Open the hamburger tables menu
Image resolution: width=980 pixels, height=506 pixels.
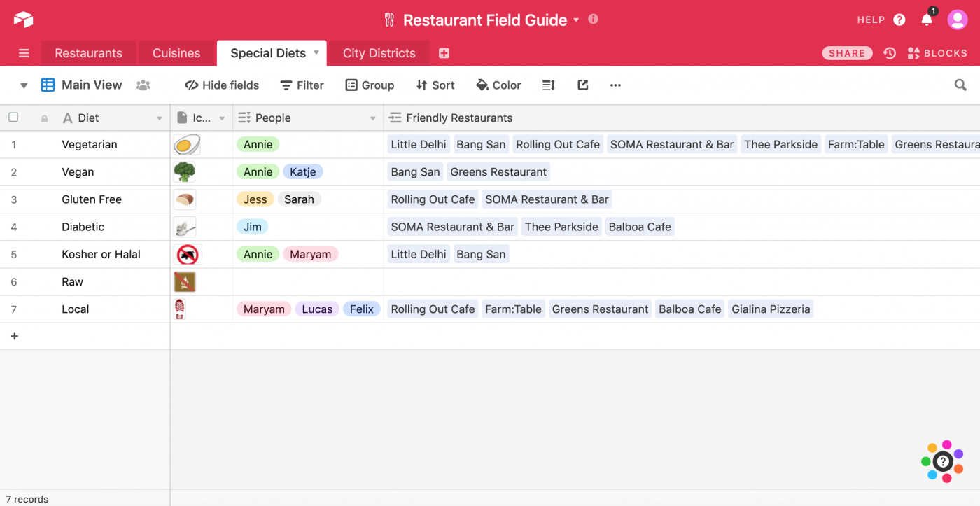[x=24, y=53]
